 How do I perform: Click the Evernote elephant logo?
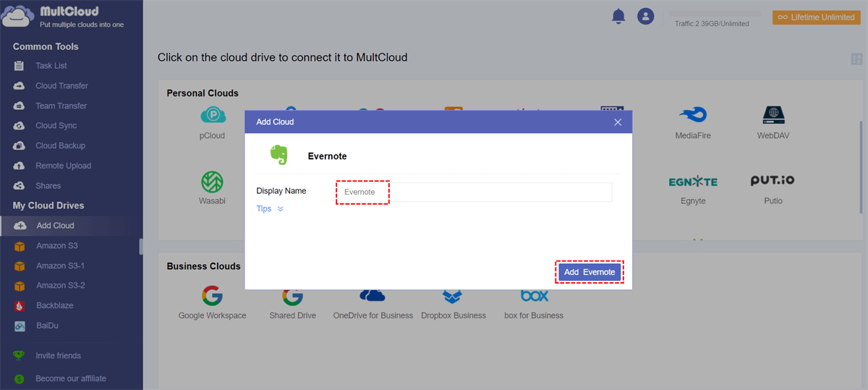(x=279, y=155)
